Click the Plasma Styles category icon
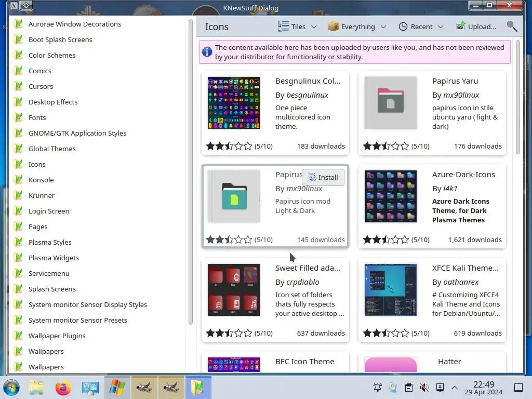532x399 pixels. 18,242
